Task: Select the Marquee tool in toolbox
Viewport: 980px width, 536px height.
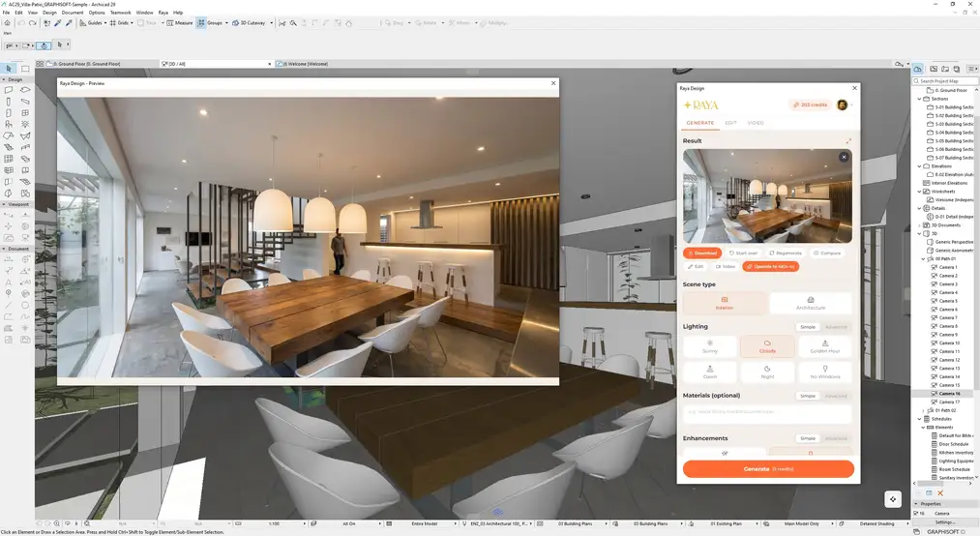Action: (x=25, y=68)
